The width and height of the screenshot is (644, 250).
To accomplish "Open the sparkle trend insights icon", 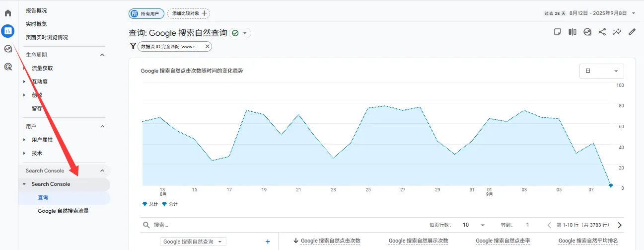I will pos(617,32).
